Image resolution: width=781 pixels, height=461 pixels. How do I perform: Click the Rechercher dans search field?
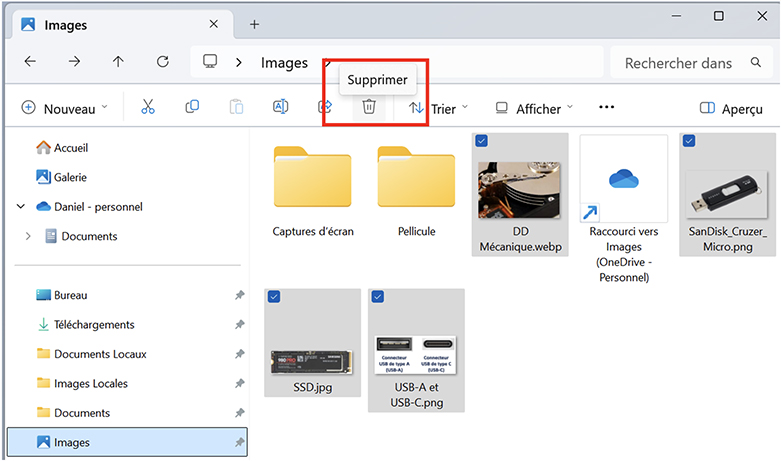pyautogui.click(x=678, y=63)
